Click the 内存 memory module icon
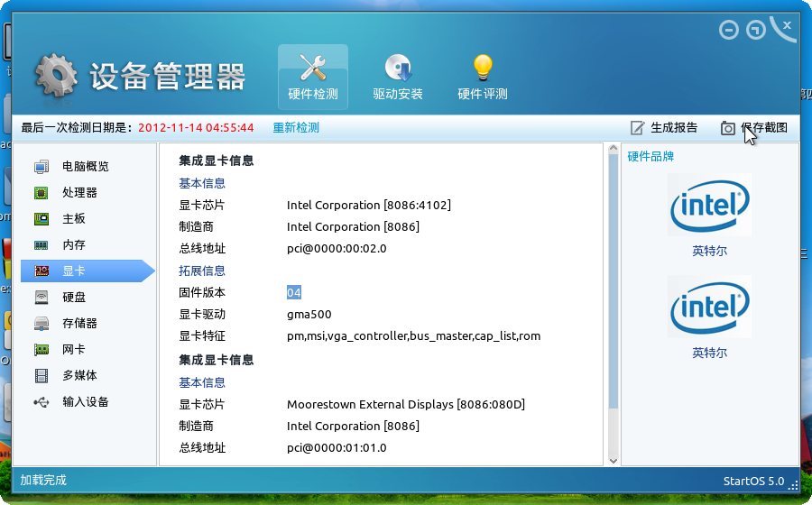Image resolution: width=812 pixels, height=505 pixels. coord(42,245)
